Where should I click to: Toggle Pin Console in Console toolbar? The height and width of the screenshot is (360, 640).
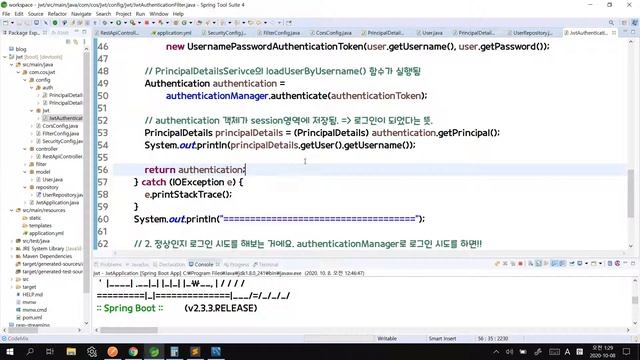click(x=572, y=264)
